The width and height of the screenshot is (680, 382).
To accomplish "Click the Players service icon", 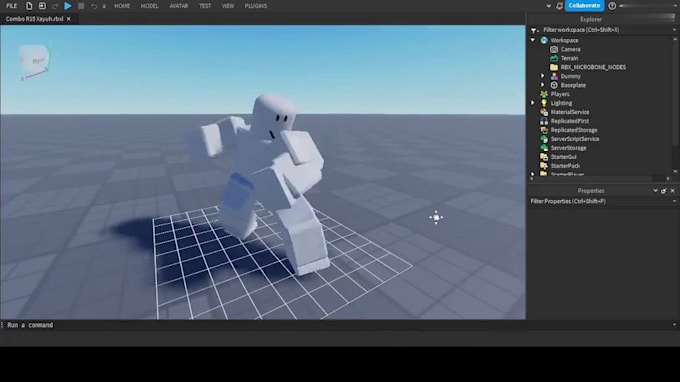I will click(x=544, y=94).
